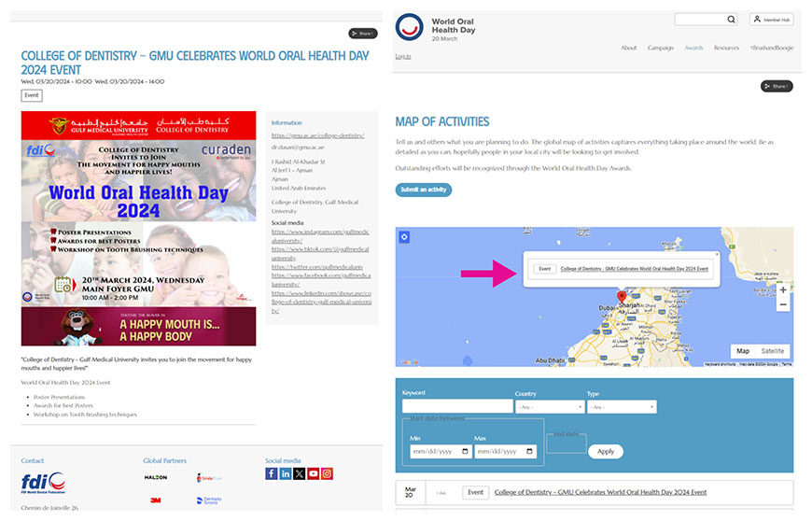Open calendar picker for Min date

pos(465,451)
